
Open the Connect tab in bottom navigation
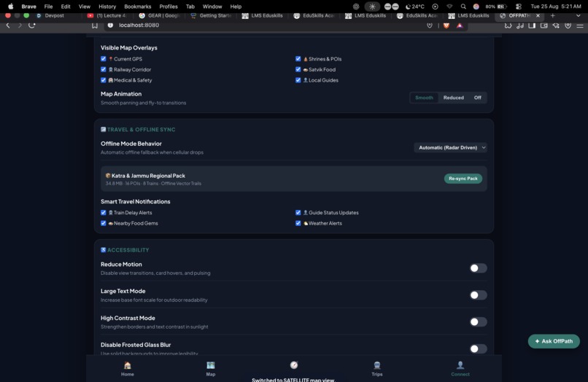click(x=460, y=368)
